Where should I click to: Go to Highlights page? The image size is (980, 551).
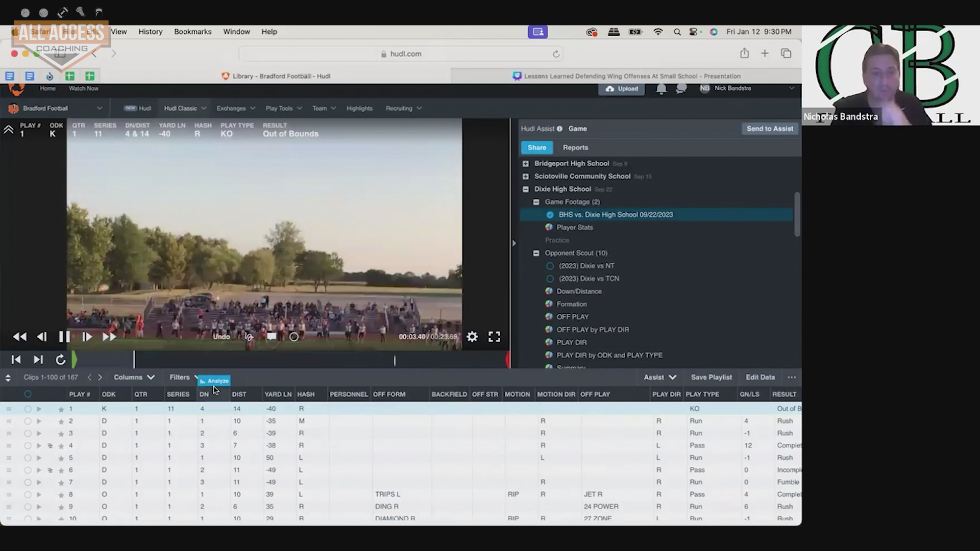point(359,108)
